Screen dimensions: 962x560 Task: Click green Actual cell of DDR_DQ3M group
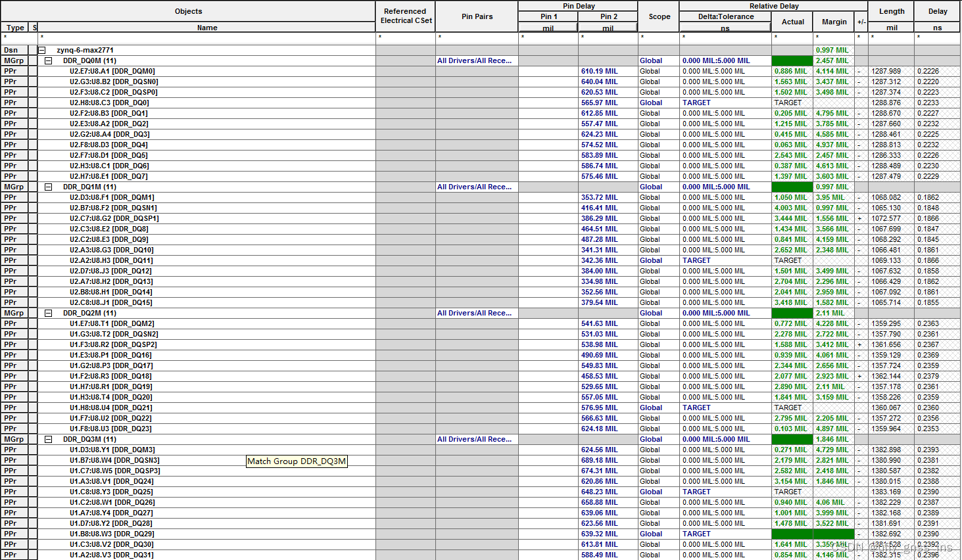(792, 439)
